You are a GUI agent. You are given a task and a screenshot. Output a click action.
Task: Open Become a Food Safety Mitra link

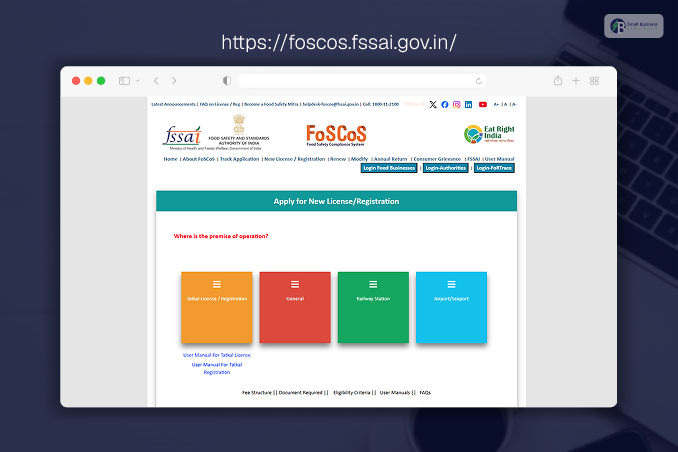pos(271,104)
